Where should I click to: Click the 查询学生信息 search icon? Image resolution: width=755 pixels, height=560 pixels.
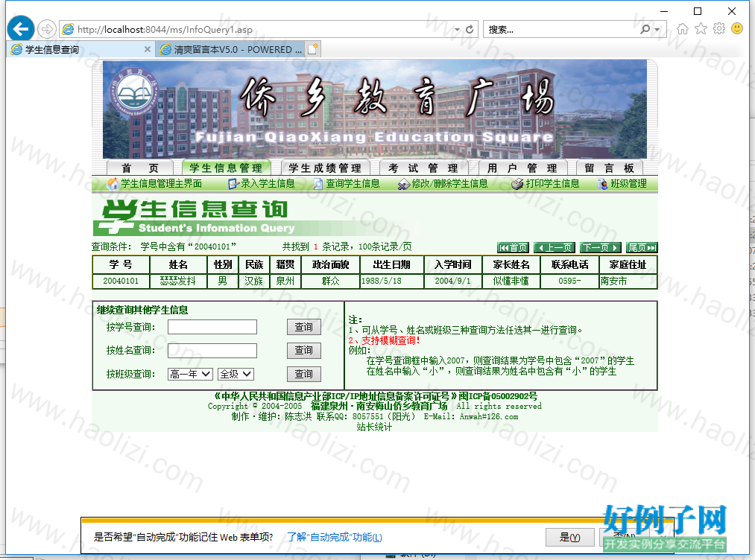[x=318, y=184]
